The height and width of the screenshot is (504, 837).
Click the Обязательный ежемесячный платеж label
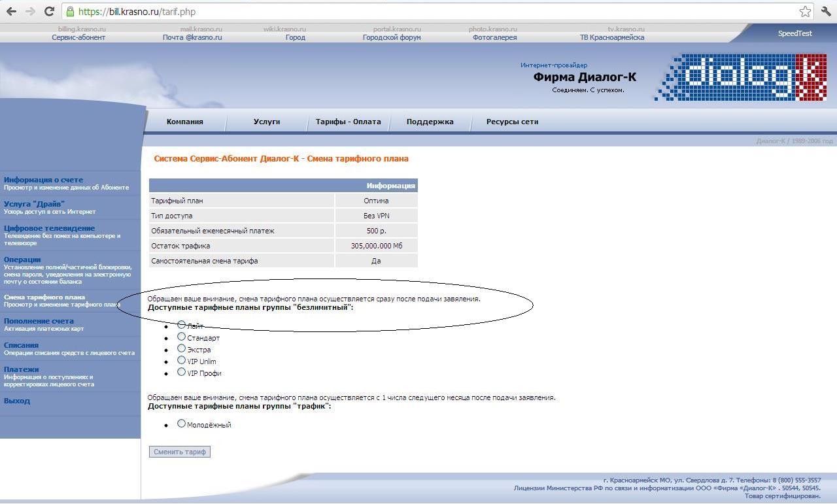tap(213, 231)
